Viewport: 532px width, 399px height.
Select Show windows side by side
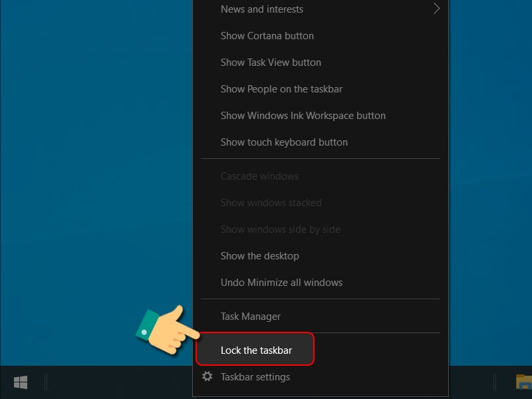click(281, 229)
